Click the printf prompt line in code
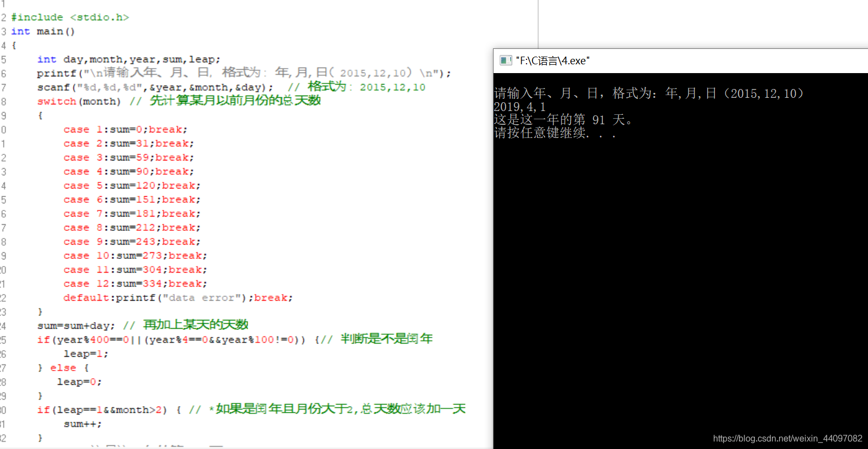Viewport: 868px width, 449px height. point(244,73)
